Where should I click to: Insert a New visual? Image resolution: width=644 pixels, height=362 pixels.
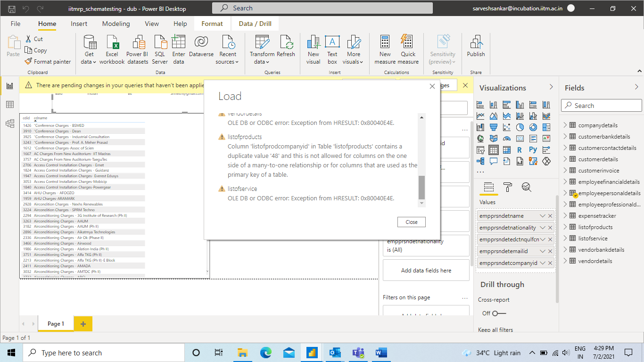(x=314, y=49)
